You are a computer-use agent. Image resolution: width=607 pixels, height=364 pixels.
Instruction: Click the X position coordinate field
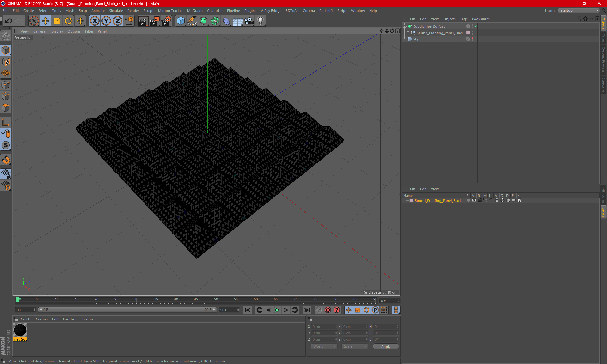324,327
